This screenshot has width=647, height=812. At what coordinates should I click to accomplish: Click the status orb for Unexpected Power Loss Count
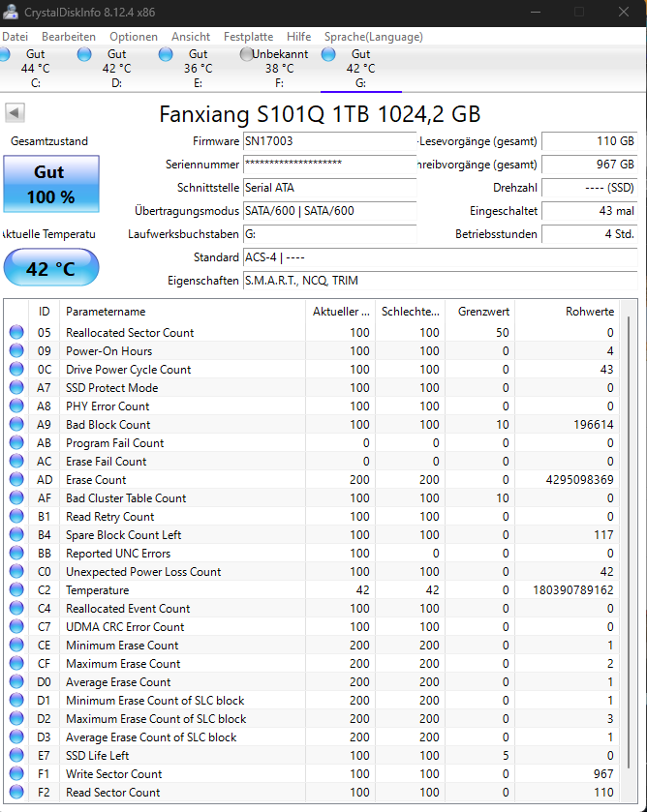16,571
